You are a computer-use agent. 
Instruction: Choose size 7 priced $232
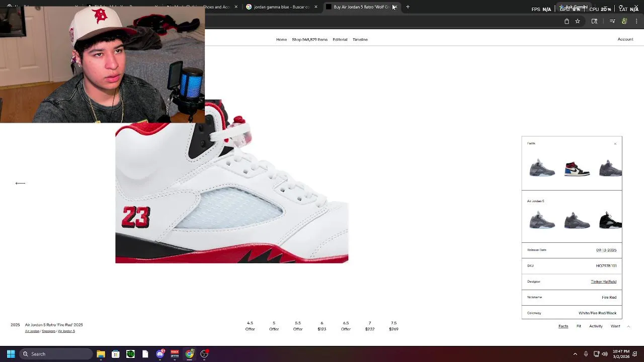[370, 326]
